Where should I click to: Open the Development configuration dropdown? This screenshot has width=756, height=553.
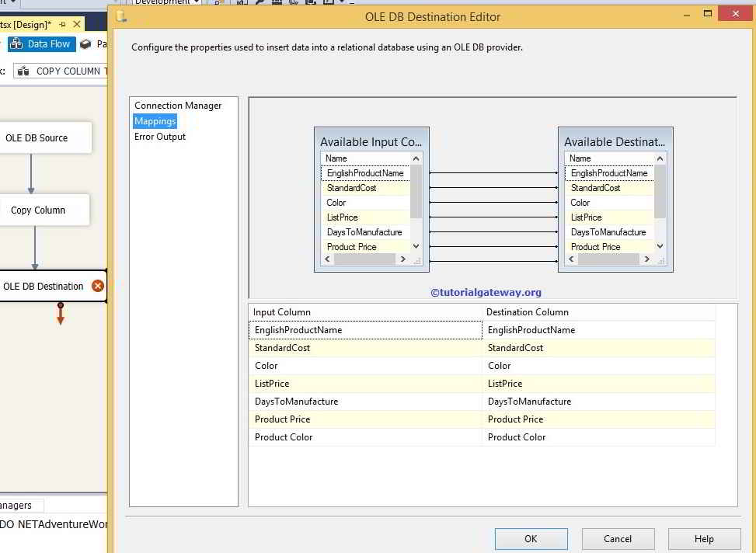196,2
